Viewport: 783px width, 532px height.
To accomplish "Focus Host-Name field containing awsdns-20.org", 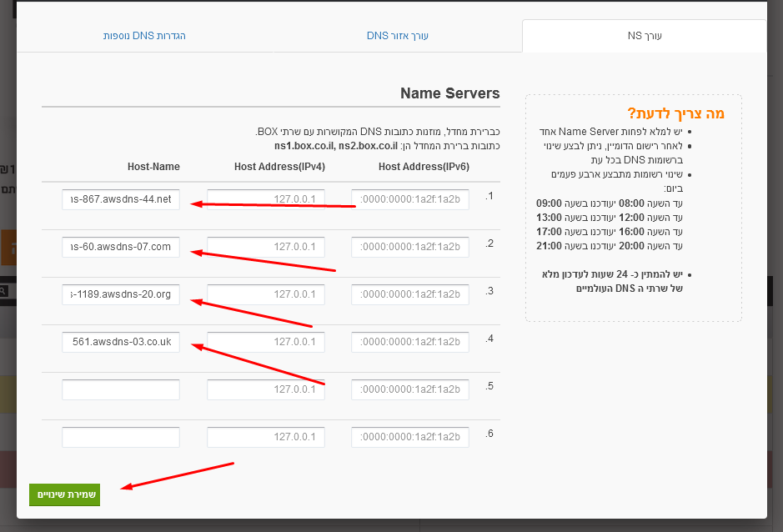I will point(121,294).
